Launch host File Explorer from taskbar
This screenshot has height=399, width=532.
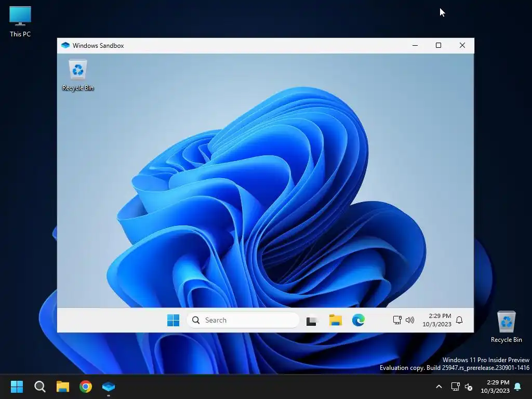[x=63, y=387]
